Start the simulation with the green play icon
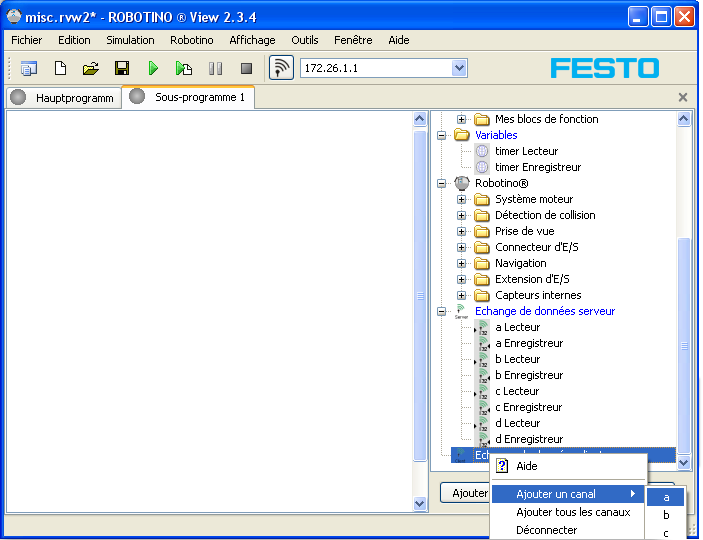This screenshot has width=703, height=540. coord(153,68)
